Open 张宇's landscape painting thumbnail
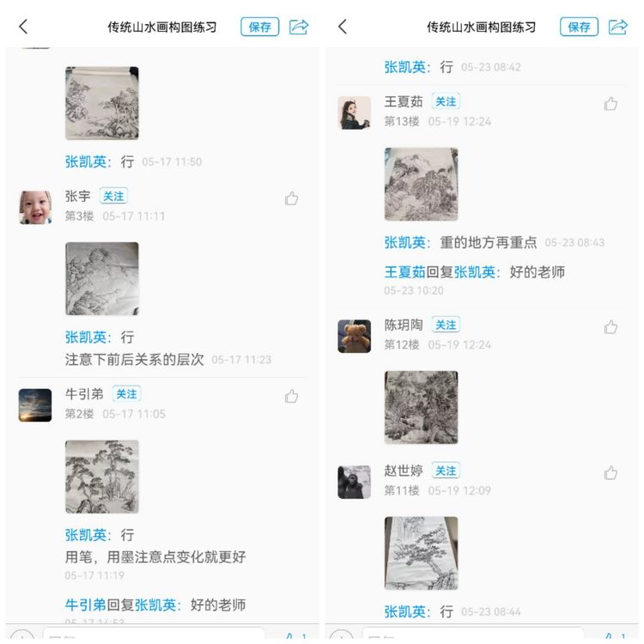The width and height of the screenshot is (644, 644). [102, 279]
